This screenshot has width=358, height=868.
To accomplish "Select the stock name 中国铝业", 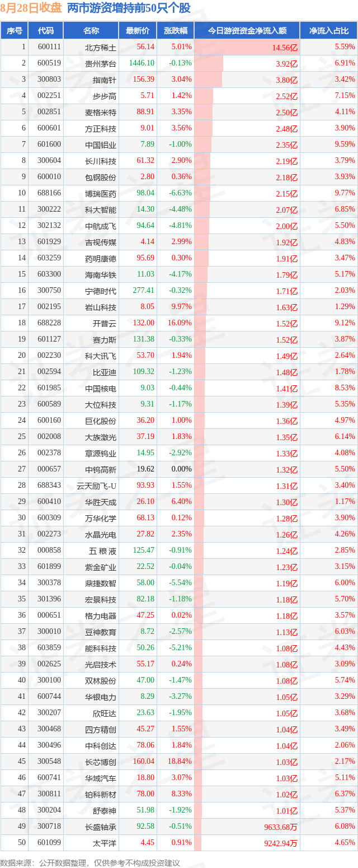I will 101,145.
